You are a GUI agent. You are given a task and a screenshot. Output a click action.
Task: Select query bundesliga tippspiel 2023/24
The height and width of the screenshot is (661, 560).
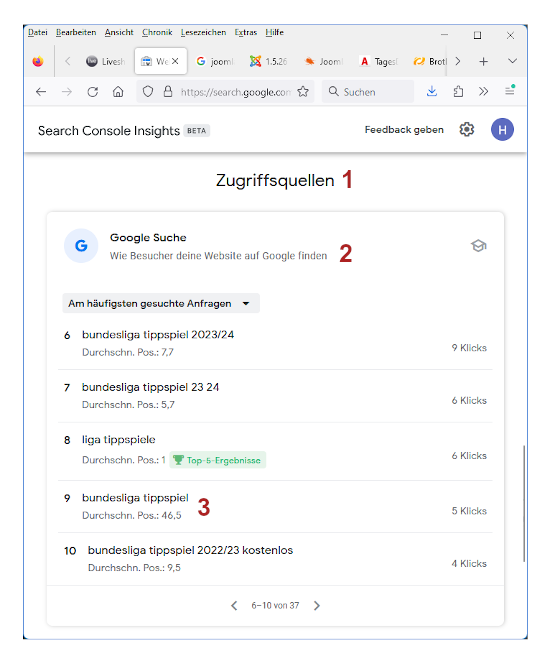tap(158, 335)
